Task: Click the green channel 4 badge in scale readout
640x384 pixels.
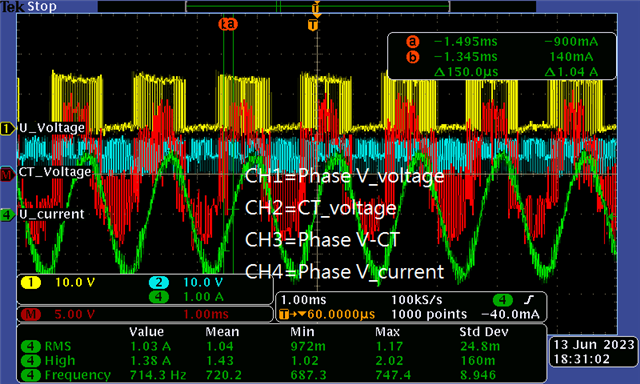Action: 159,297
